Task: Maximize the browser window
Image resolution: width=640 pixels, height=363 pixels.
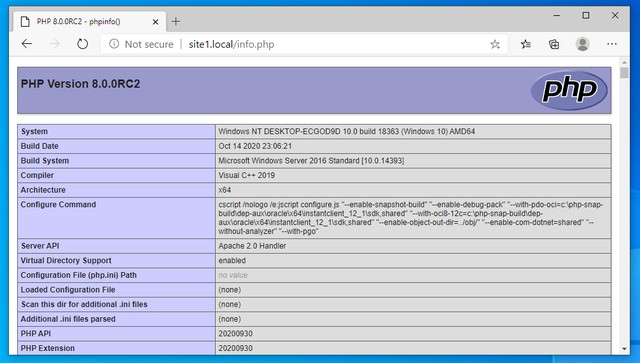Action: 586,16
